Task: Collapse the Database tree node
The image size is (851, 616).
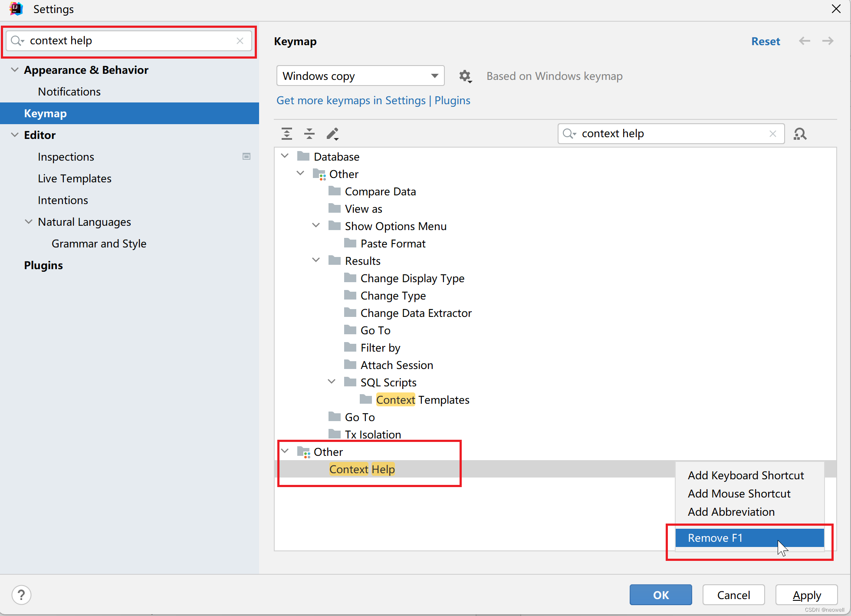Action: coord(285,156)
